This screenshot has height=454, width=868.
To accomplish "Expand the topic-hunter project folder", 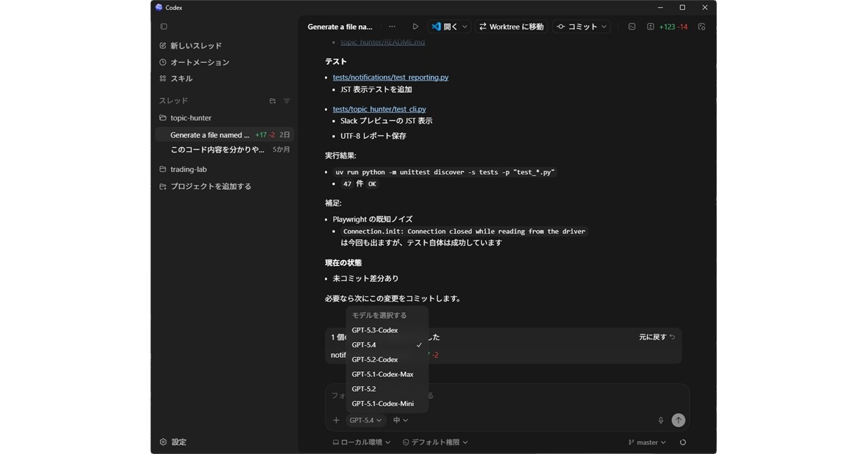I will pyautogui.click(x=185, y=118).
